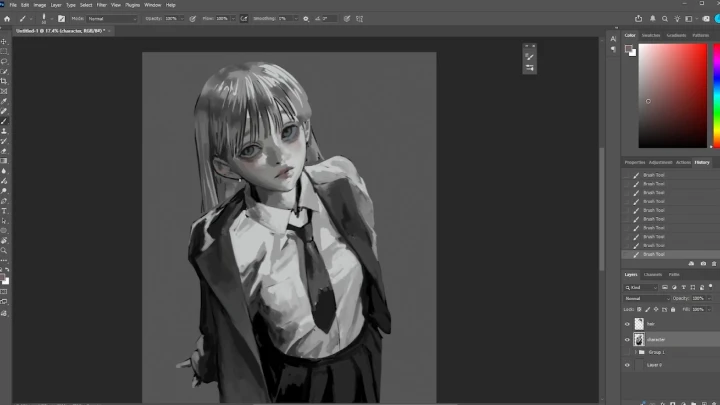Toggle lock position

click(x=656, y=309)
